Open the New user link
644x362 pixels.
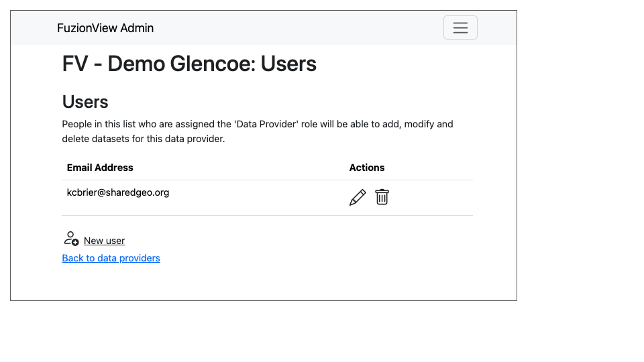pos(105,241)
